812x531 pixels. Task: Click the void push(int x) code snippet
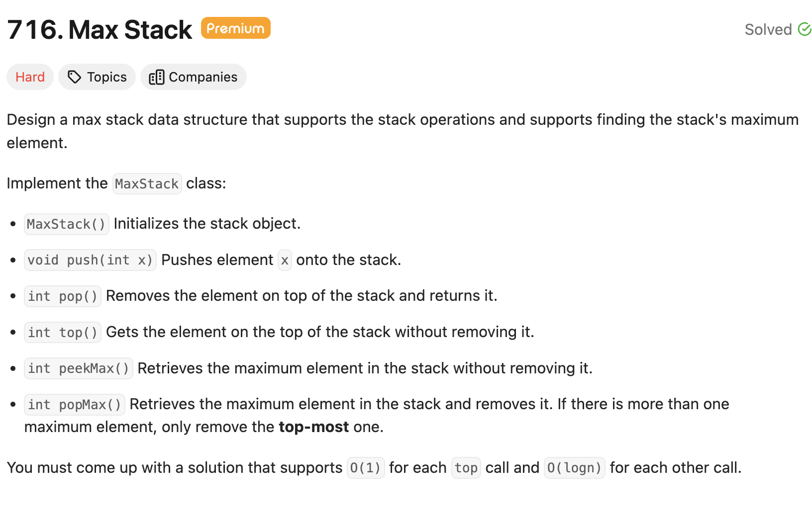tap(90, 260)
